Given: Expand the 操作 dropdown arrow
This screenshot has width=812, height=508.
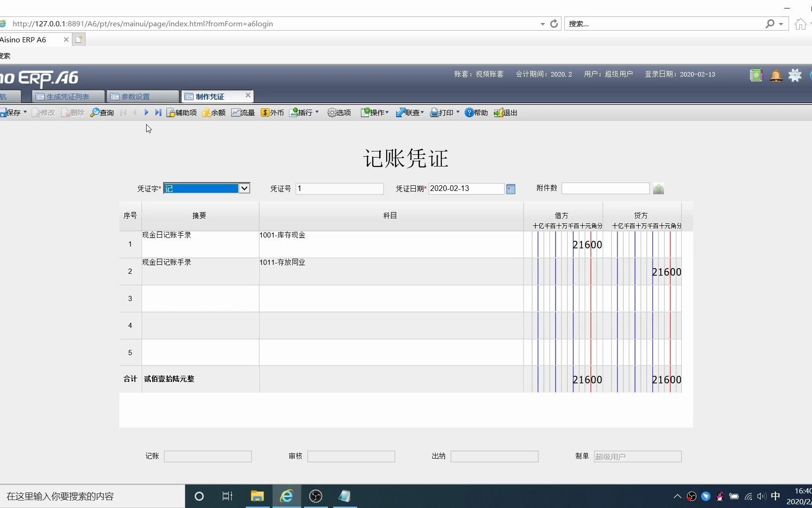Looking at the screenshot, I should pos(387,112).
